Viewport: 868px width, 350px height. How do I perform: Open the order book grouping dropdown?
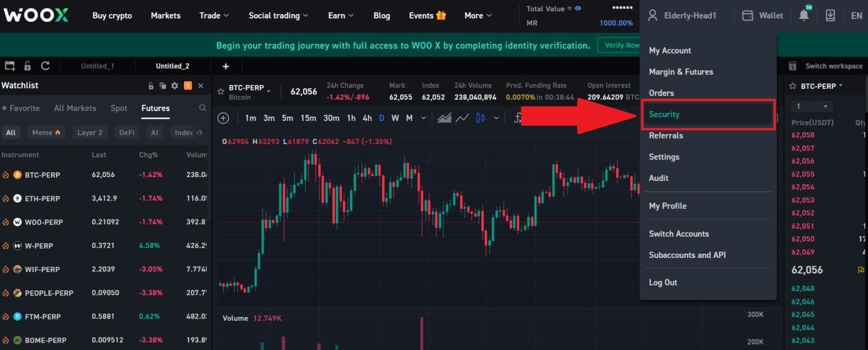812,106
